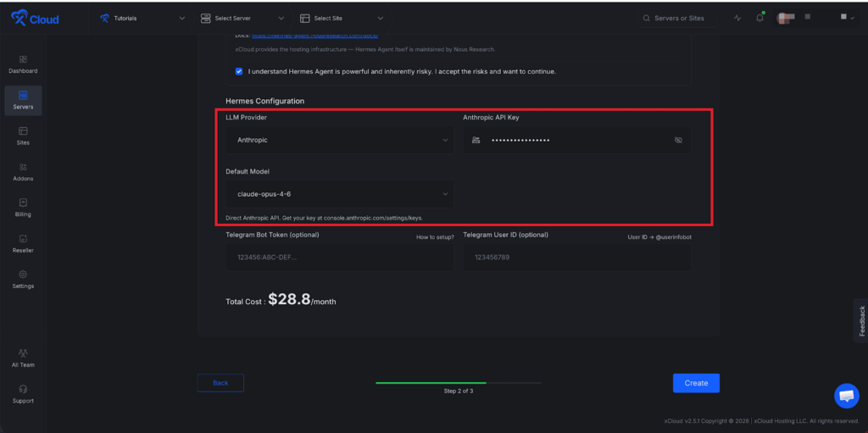This screenshot has width=868, height=433.
Task: Open the Billing sidebar icon
Action: pos(23,208)
